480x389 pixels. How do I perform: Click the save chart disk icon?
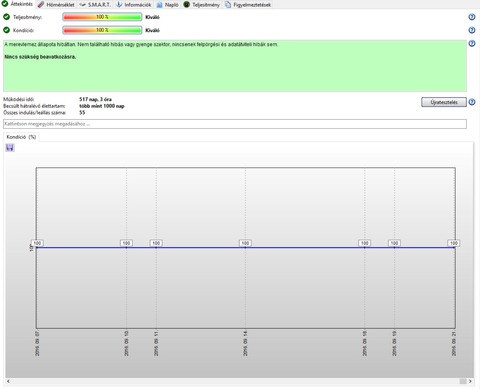pyautogui.click(x=10, y=148)
